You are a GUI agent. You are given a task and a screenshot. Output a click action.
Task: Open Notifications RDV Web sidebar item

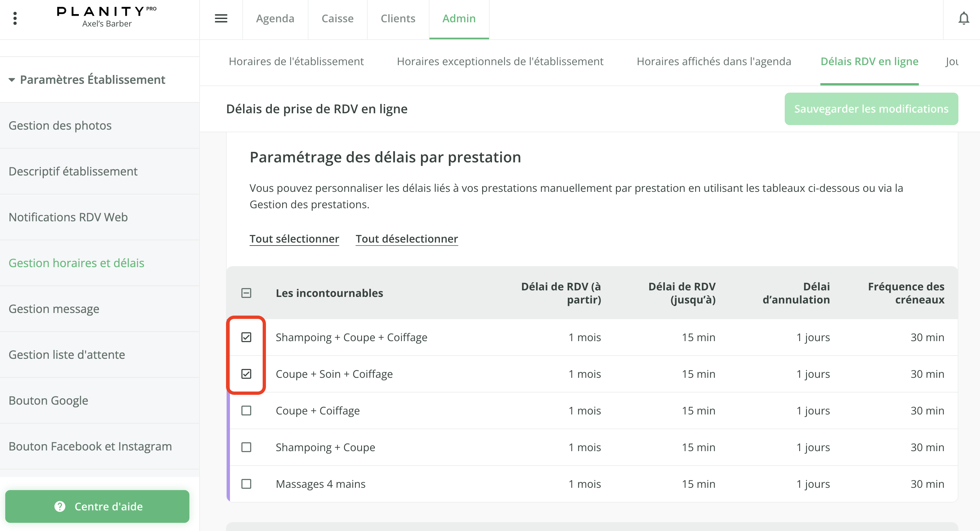coord(68,217)
